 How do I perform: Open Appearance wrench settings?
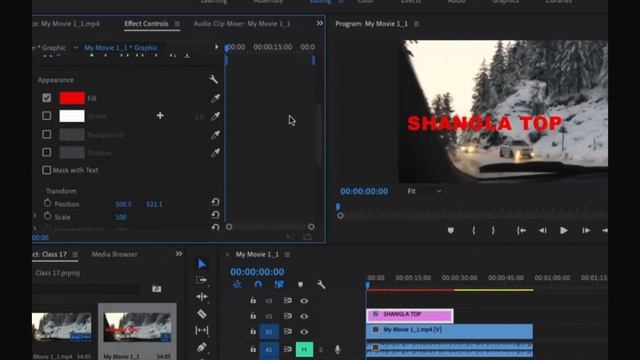(x=213, y=79)
